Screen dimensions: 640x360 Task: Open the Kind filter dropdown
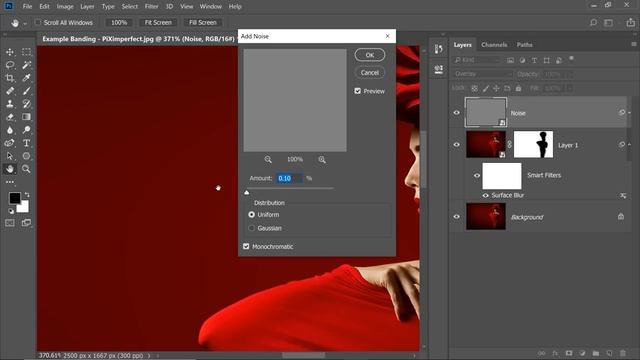point(477,60)
